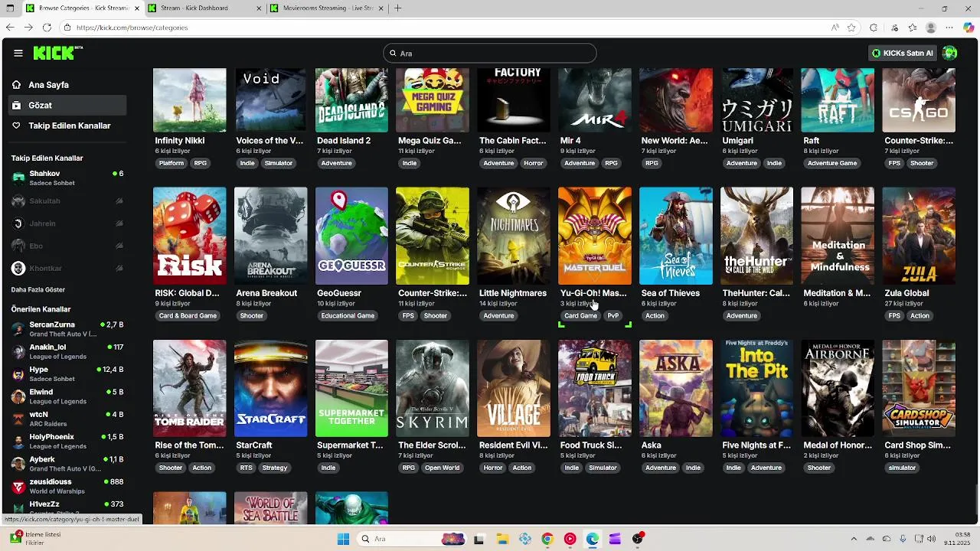This screenshot has height=551, width=980.
Task: Bookmark the page with the star icon
Action: [x=851, y=28]
